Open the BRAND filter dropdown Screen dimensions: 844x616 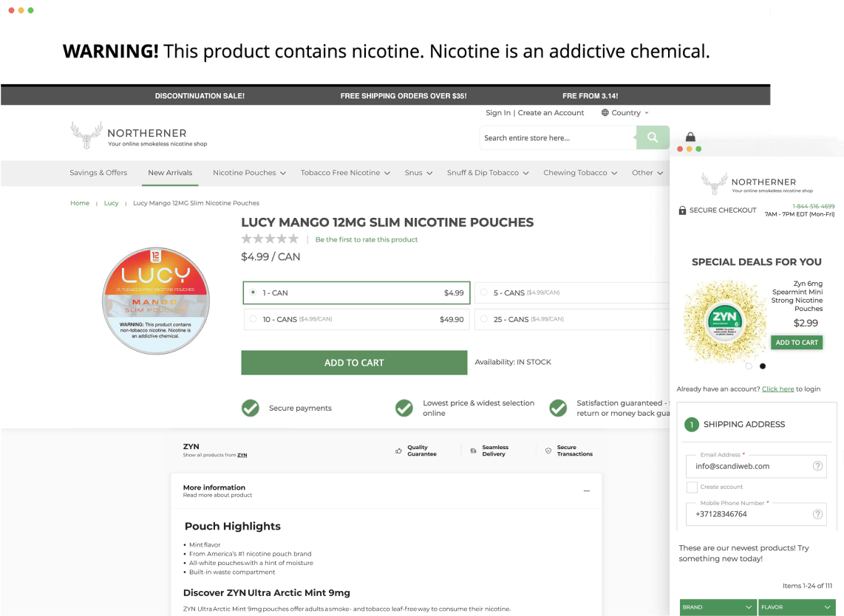click(x=718, y=607)
